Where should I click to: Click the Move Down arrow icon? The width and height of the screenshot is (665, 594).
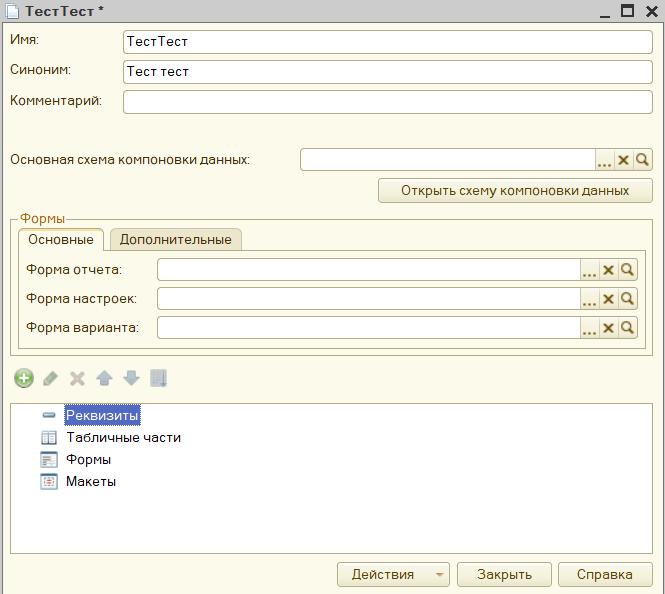(x=131, y=378)
